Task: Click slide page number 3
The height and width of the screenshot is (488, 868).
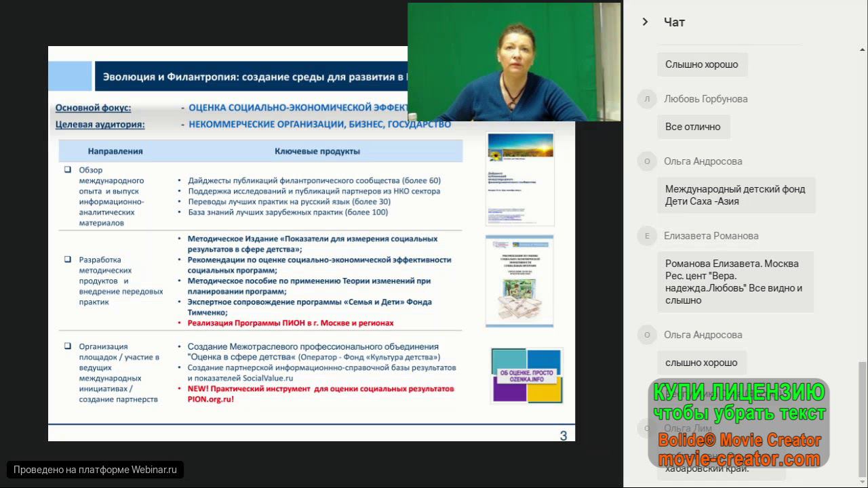Action: (564, 436)
